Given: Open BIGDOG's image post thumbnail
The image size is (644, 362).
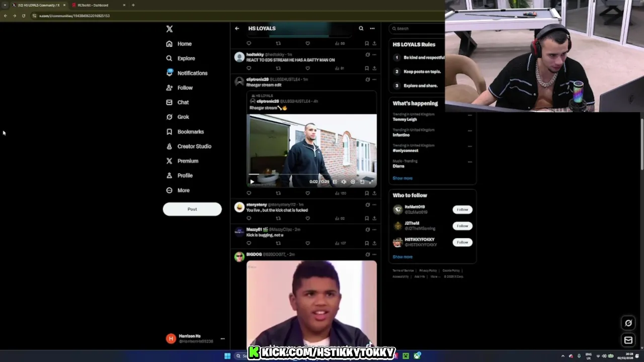Looking at the screenshot, I should pos(311,303).
